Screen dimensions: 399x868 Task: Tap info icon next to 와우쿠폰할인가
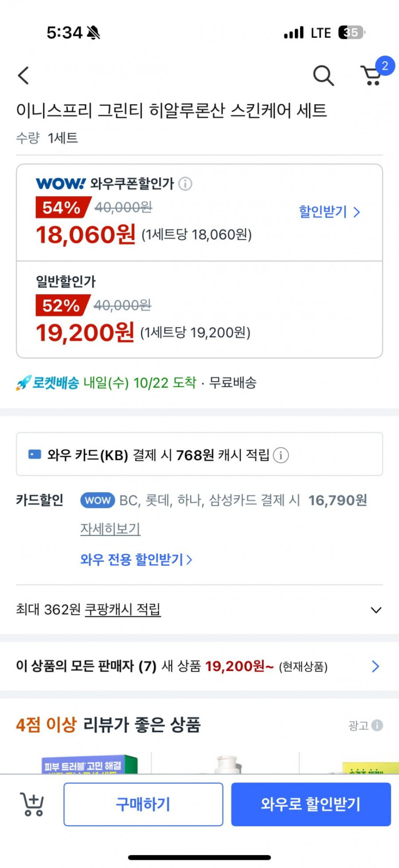point(185,184)
